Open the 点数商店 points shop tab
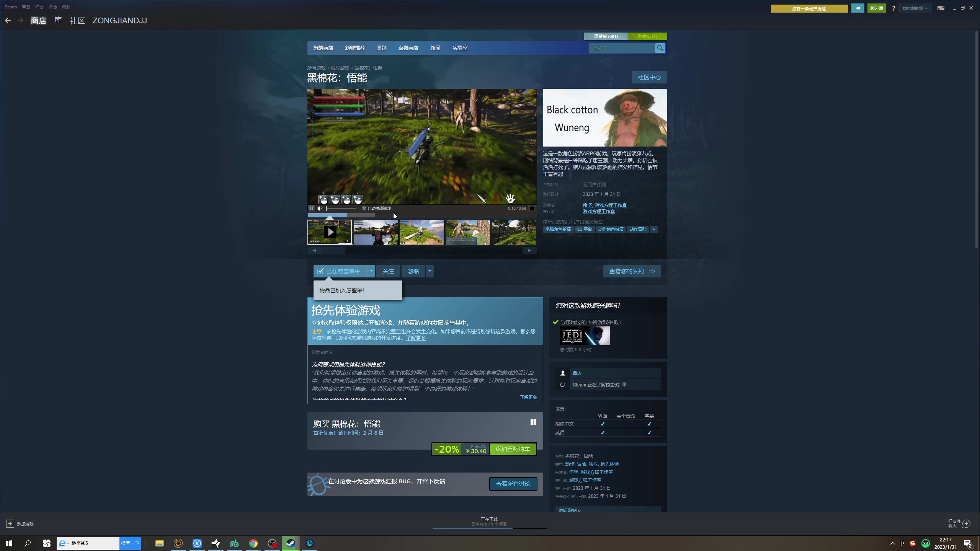The height and width of the screenshot is (551, 980). coord(408,48)
